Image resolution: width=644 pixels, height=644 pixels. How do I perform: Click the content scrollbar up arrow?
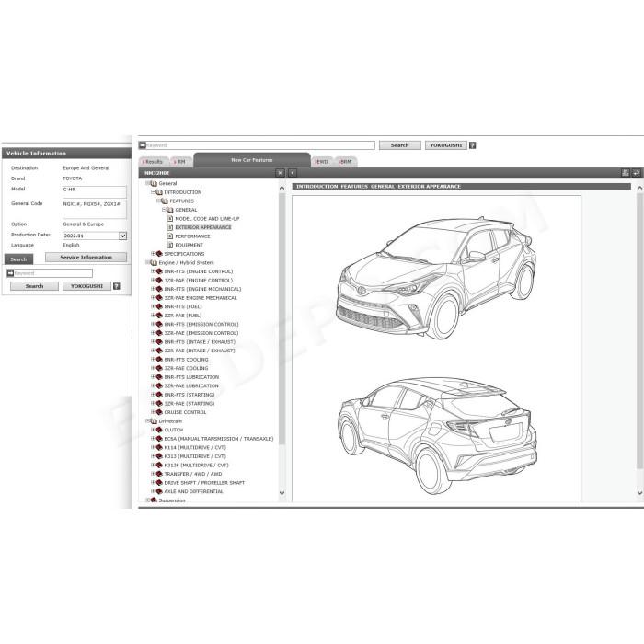tap(639, 188)
